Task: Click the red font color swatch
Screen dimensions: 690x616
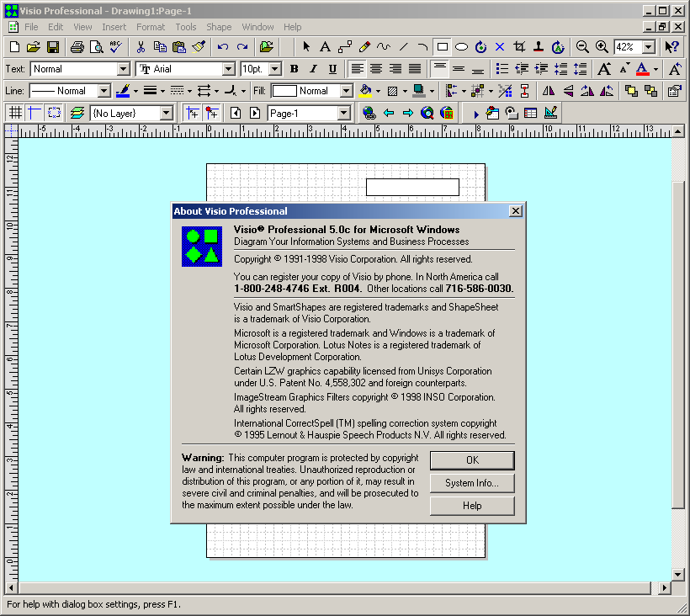Action: pyautogui.click(x=643, y=69)
